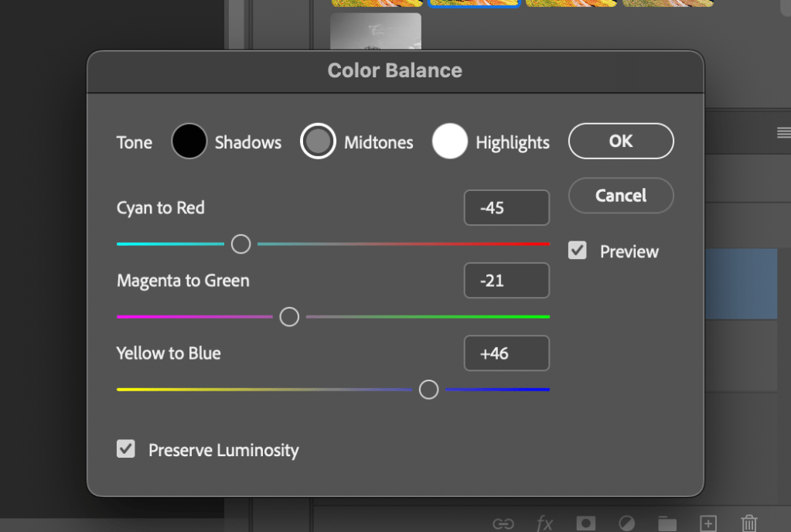Click the Magenta to Green slider handle
Image resolution: width=791 pixels, height=532 pixels.
289,317
